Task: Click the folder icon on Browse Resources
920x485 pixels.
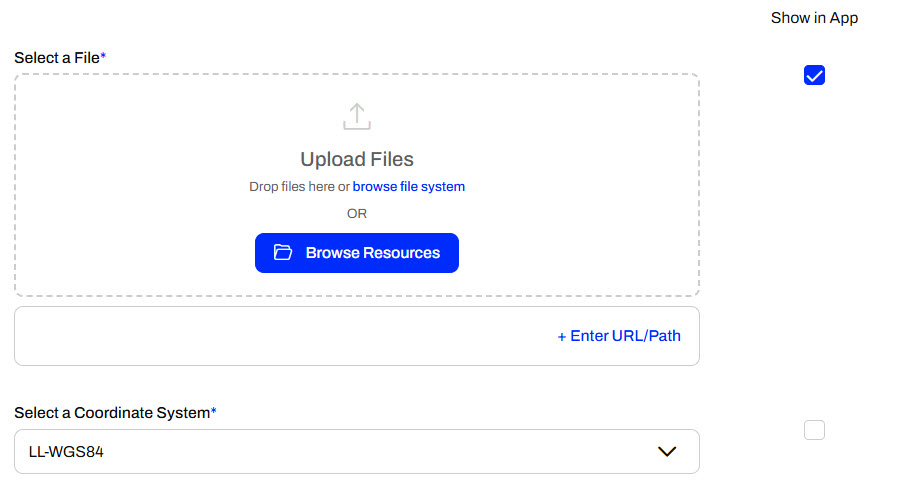Action: [283, 253]
